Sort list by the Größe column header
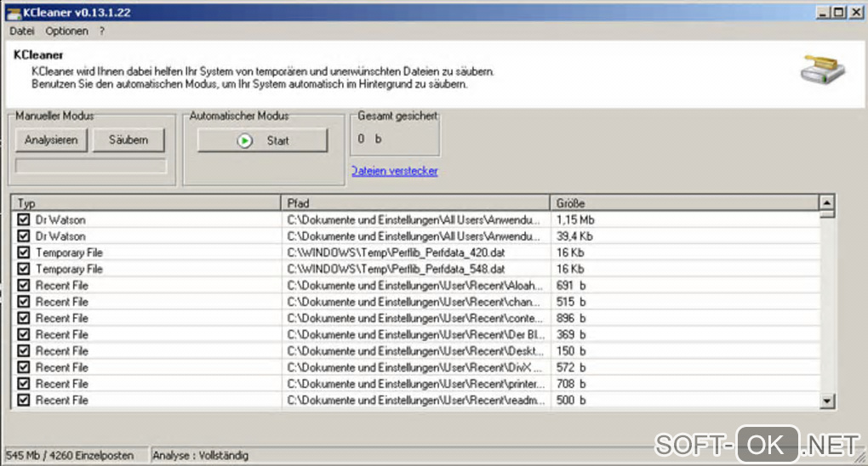 [x=684, y=203]
